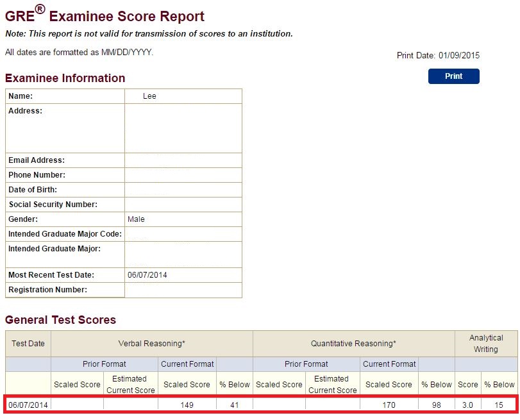The height and width of the screenshot is (420, 520).
Task: Click the Intended Graduate Major: label
Action: pyautogui.click(x=55, y=249)
